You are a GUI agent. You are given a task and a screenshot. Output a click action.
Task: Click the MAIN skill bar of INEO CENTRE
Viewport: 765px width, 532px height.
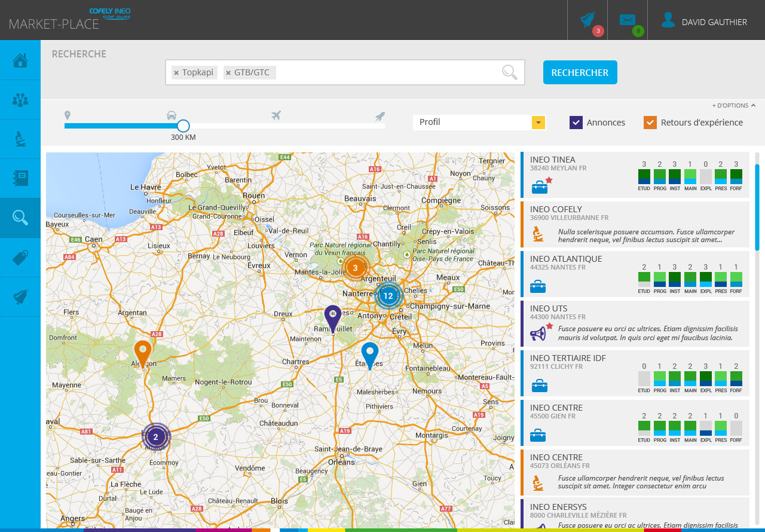(x=690, y=428)
